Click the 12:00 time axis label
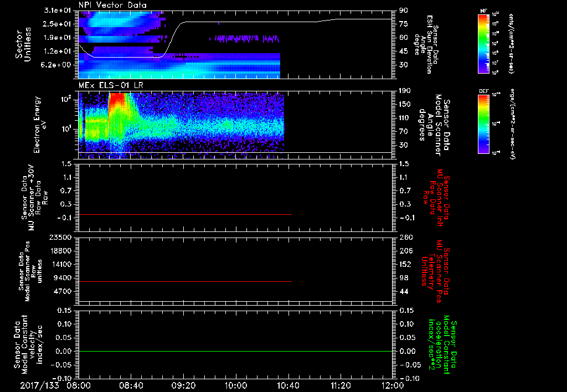This screenshot has width=567, height=392. (x=393, y=385)
